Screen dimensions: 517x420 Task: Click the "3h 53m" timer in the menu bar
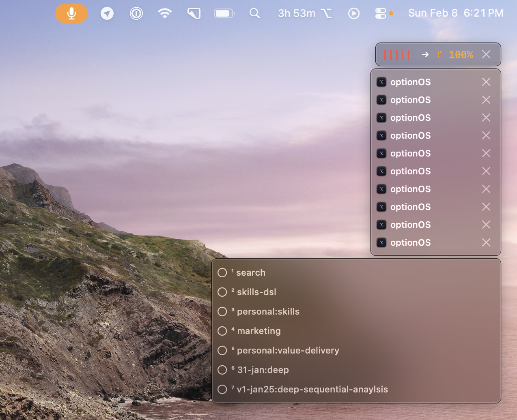pyautogui.click(x=296, y=13)
